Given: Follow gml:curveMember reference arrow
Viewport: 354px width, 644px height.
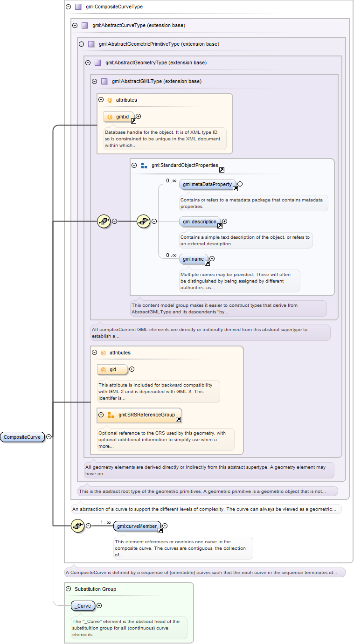Looking at the screenshot, I should [160, 530].
